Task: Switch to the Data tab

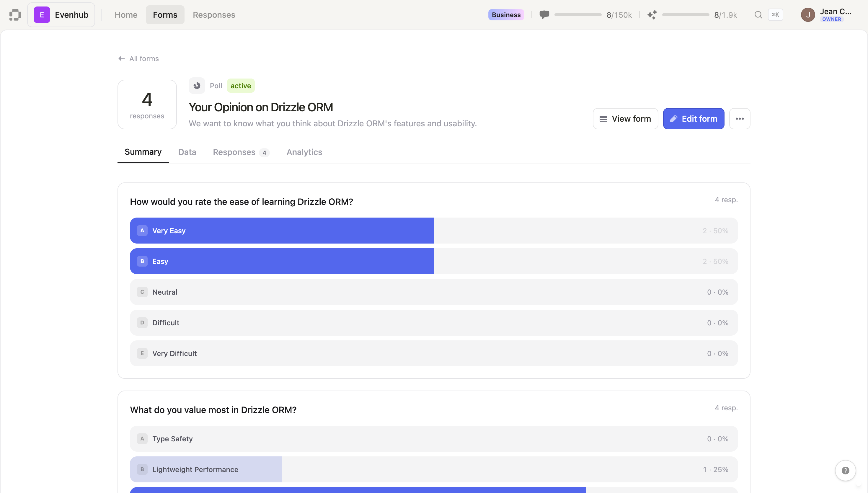Action: click(x=187, y=152)
